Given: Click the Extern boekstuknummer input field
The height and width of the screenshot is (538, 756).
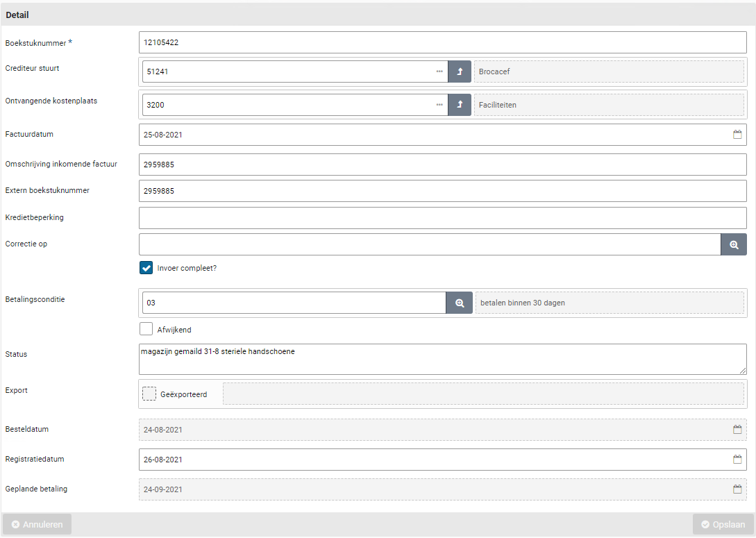Looking at the screenshot, I should (x=442, y=191).
